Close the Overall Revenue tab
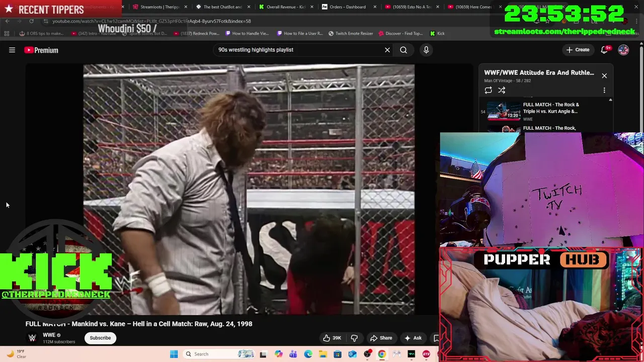 click(x=311, y=7)
